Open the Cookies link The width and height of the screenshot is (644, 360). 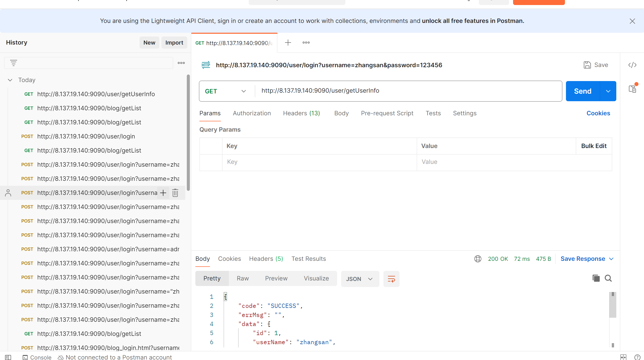point(598,113)
